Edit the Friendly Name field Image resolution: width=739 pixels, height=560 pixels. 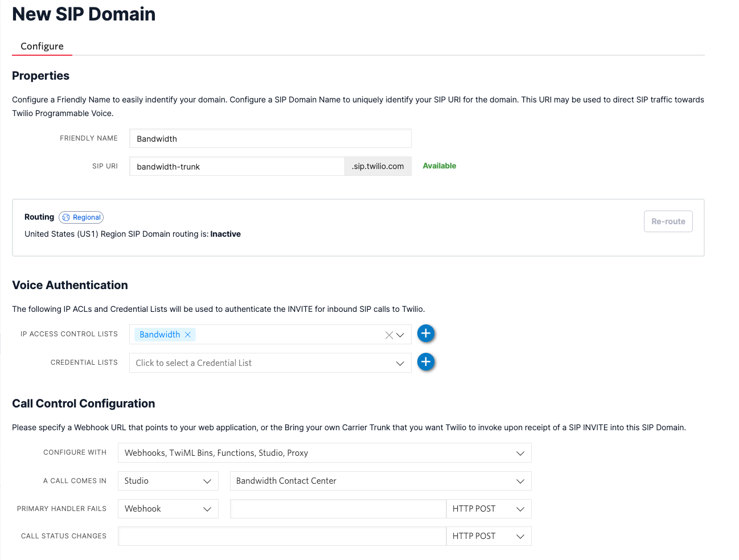point(270,139)
